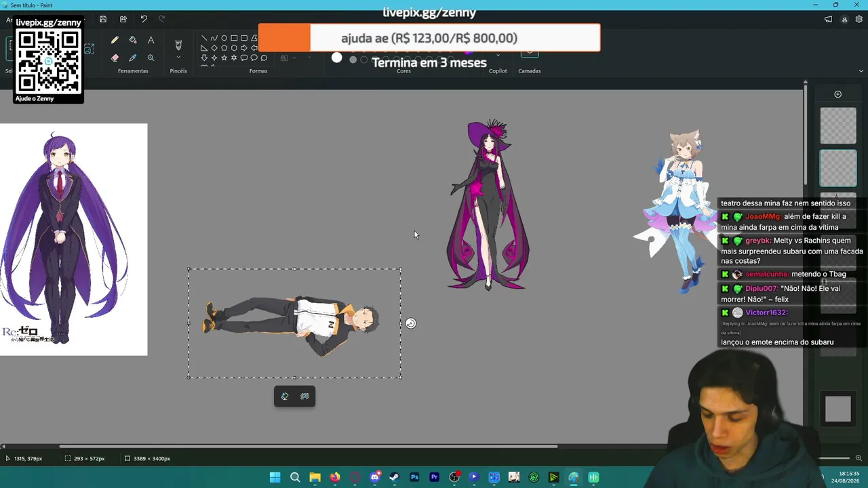The width and height of the screenshot is (868, 488).
Task: Pick the oval shape
Action: (x=224, y=38)
